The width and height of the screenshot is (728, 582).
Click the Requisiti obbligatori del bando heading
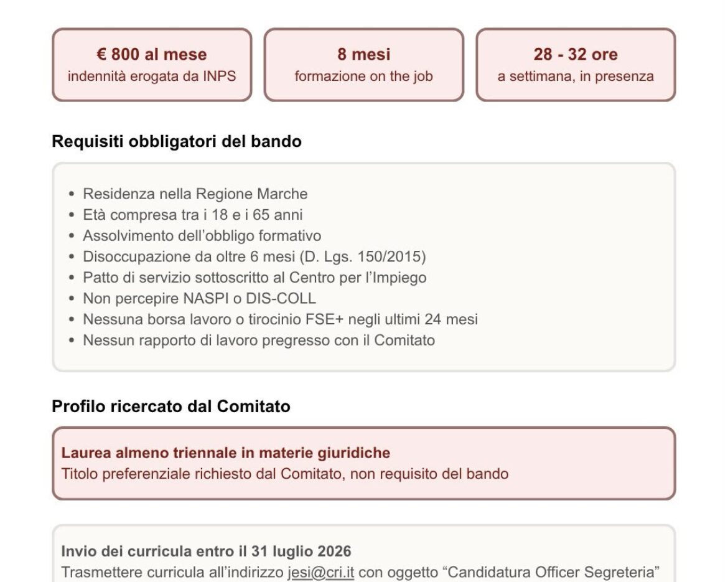coord(177,141)
